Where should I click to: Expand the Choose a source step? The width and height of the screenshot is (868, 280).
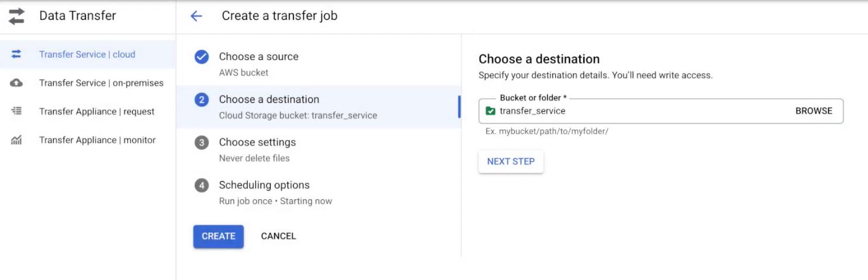[319, 64]
